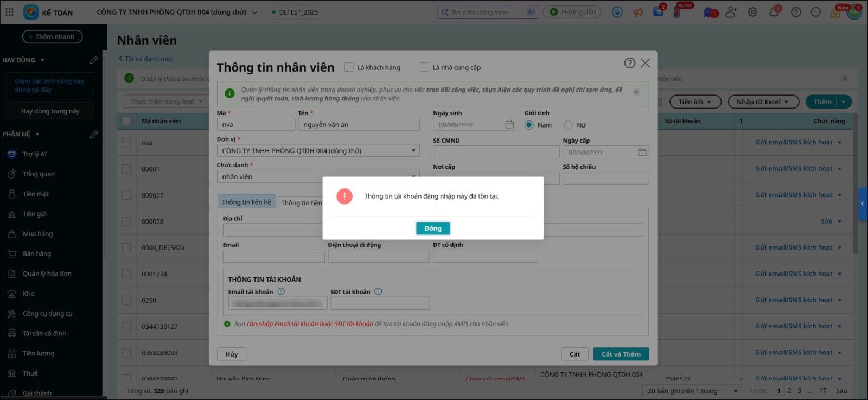Open calendar picker for Ngày sinh
Screen dimensions: 868x400
[x=509, y=125]
